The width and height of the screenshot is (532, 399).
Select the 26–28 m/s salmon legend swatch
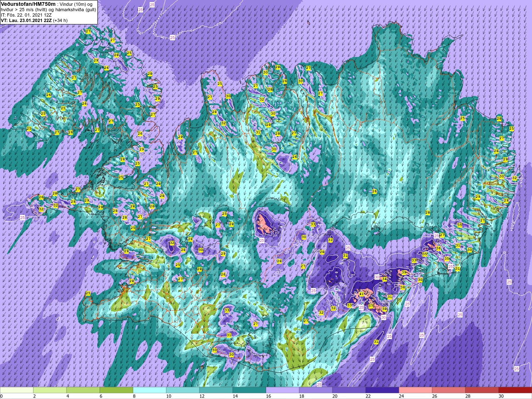[449, 390]
